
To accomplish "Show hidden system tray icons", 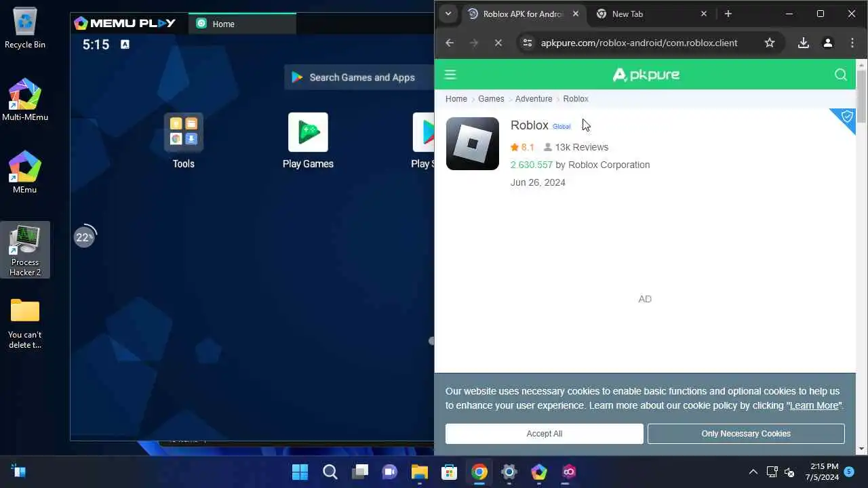I will coord(753,472).
